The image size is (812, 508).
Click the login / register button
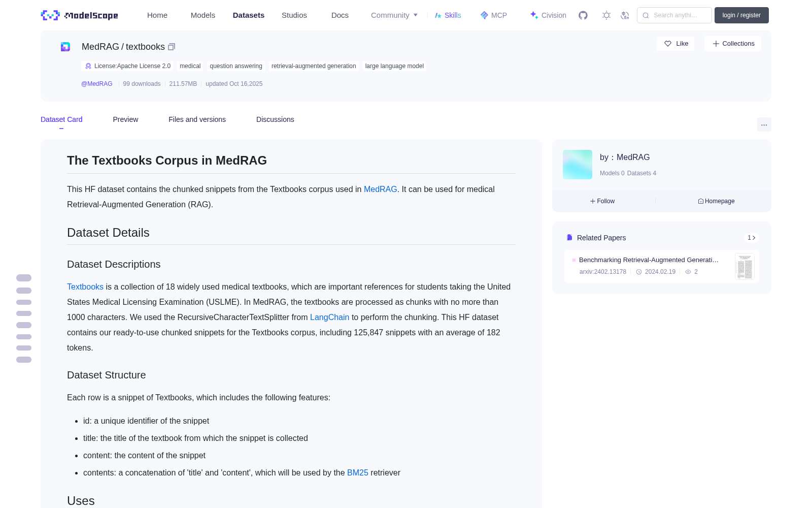coord(741,15)
